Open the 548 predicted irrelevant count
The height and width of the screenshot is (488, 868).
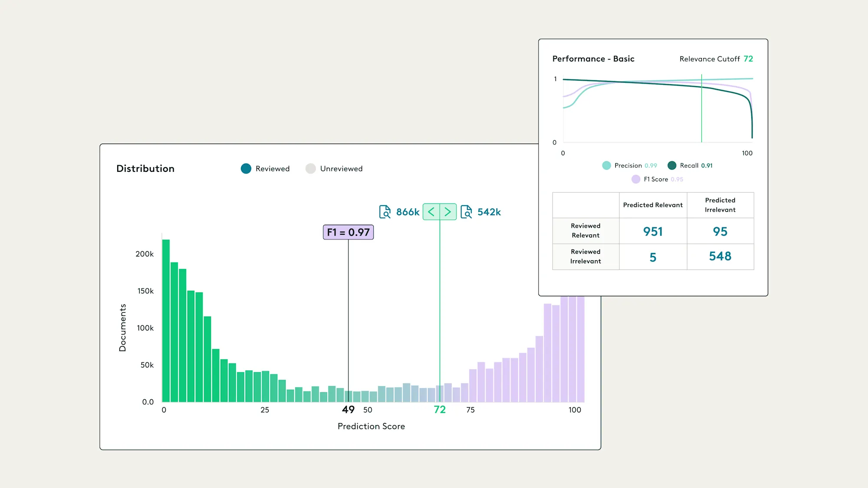[x=720, y=256]
